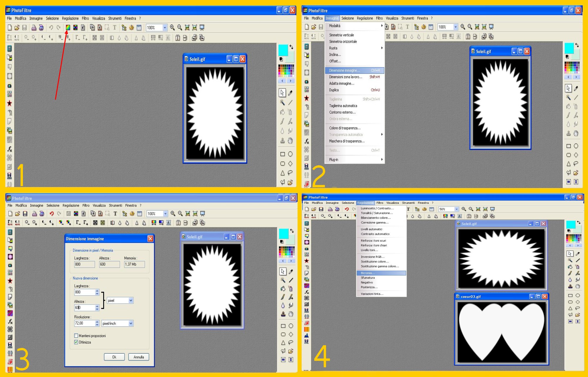588x377 pixels.
Task: Click the zoom in magnifier in screenshot 4
Action: pos(464,209)
